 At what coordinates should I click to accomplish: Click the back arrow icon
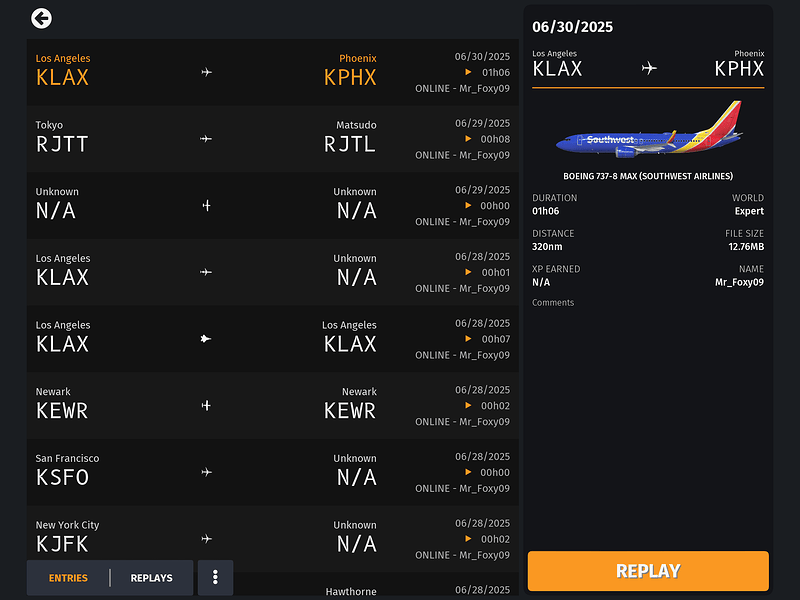point(41,18)
